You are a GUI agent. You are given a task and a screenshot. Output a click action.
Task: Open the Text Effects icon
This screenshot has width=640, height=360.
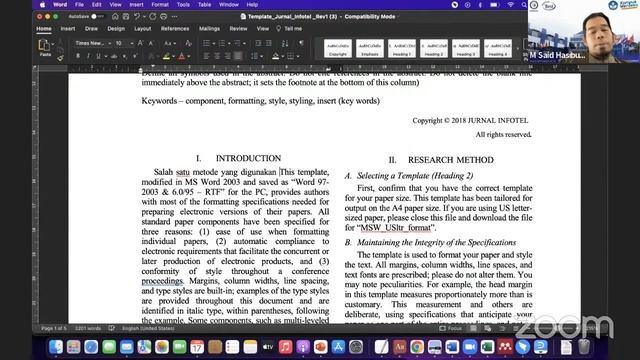point(151,56)
